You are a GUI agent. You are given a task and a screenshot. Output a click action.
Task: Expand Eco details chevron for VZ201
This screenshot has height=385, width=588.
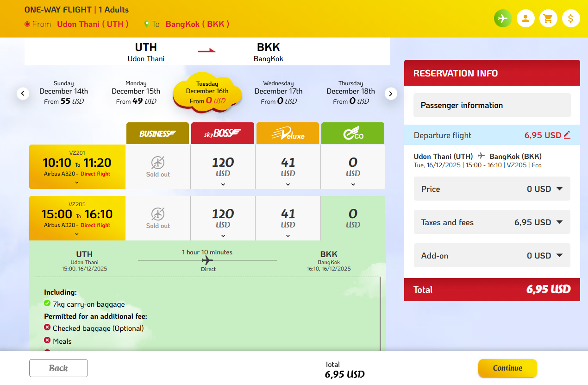click(353, 184)
